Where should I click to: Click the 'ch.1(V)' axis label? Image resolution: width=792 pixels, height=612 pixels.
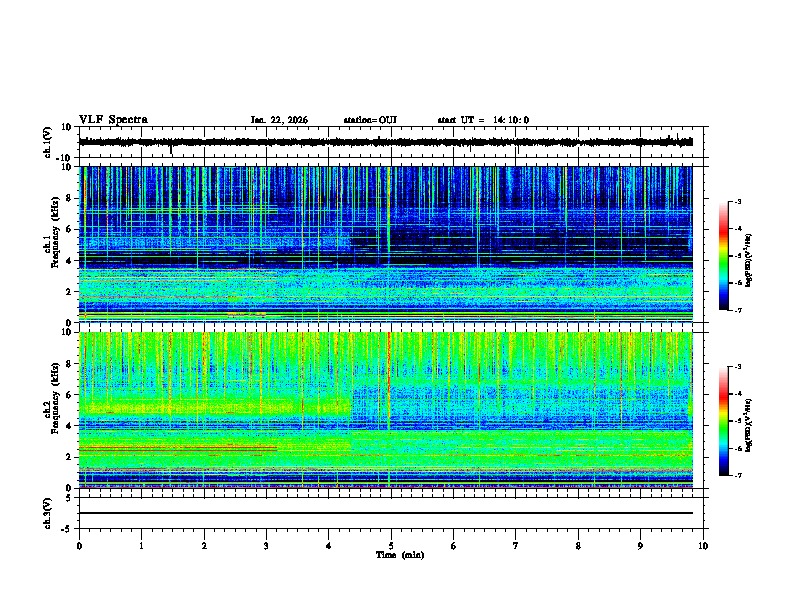point(48,142)
